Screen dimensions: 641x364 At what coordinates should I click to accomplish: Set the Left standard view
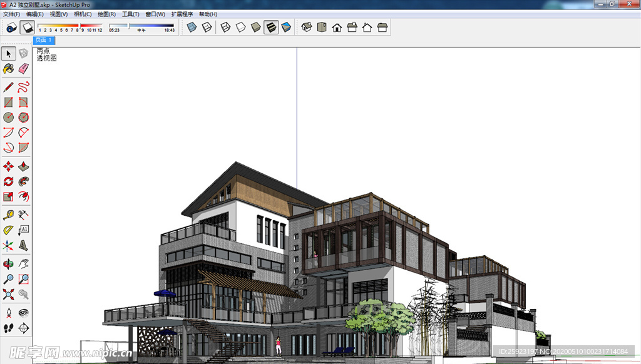382,28
